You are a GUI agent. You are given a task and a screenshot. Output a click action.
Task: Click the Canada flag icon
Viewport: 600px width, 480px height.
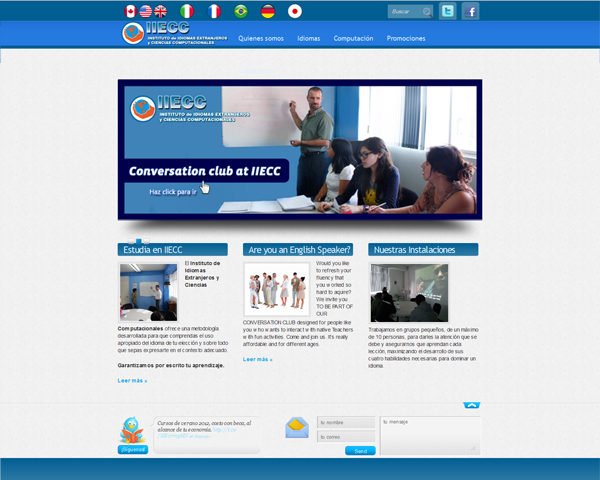click(x=130, y=11)
